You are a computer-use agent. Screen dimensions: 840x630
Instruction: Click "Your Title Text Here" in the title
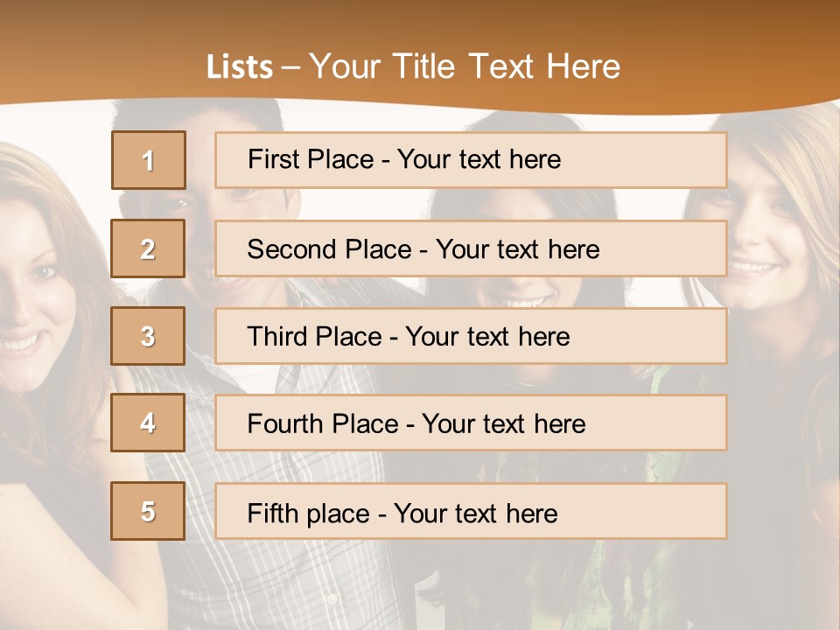(465, 66)
